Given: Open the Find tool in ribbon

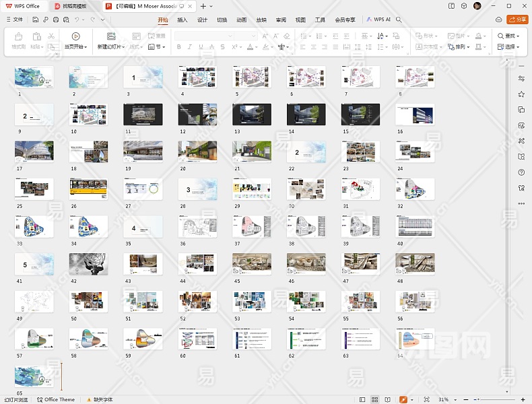Looking at the screenshot, I should pos(508,36).
